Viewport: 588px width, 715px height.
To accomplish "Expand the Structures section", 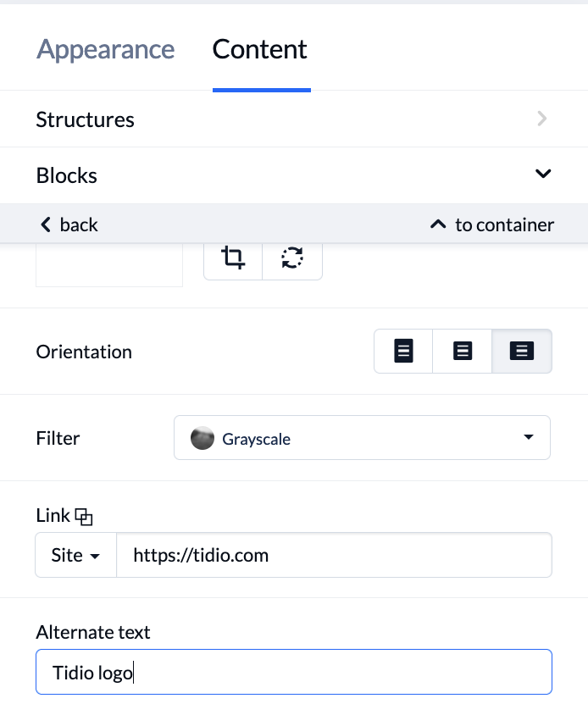I will click(294, 119).
